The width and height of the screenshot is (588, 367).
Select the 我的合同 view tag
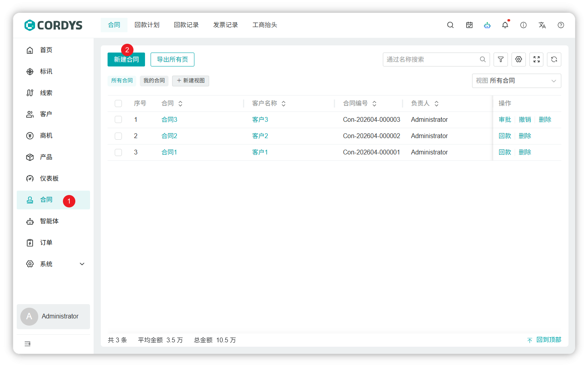click(154, 81)
